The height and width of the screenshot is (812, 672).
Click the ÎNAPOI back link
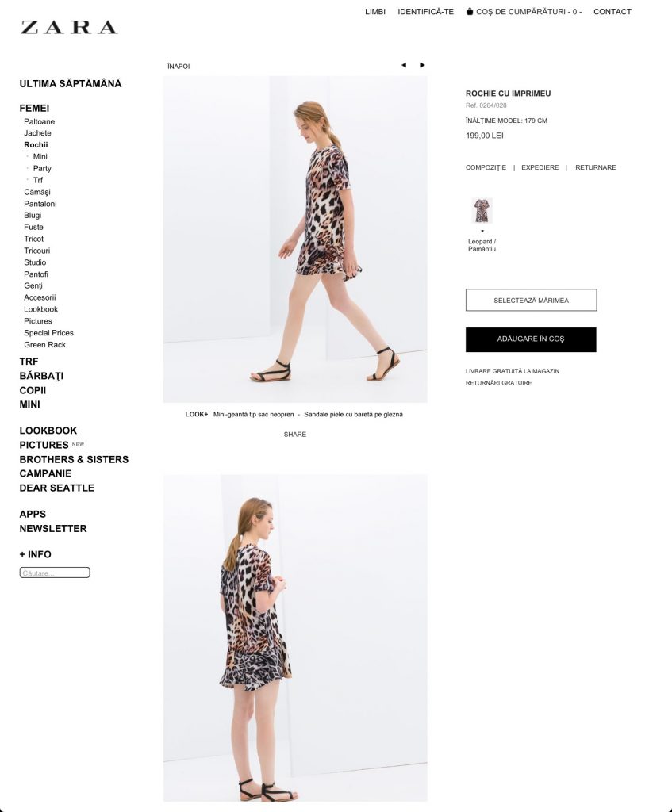(179, 67)
